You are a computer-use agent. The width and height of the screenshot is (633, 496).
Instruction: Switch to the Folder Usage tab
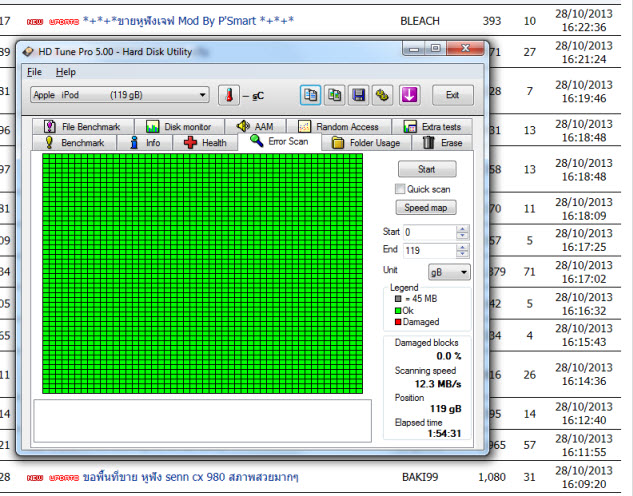(x=365, y=143)
